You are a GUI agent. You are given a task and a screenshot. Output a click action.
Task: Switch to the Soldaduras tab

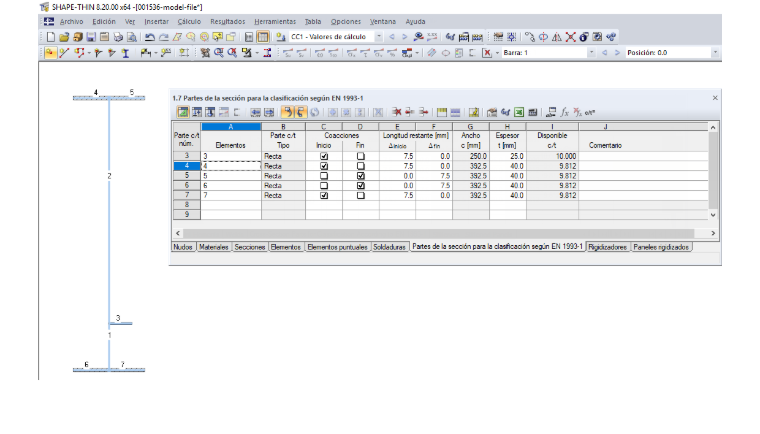(389, 247)
